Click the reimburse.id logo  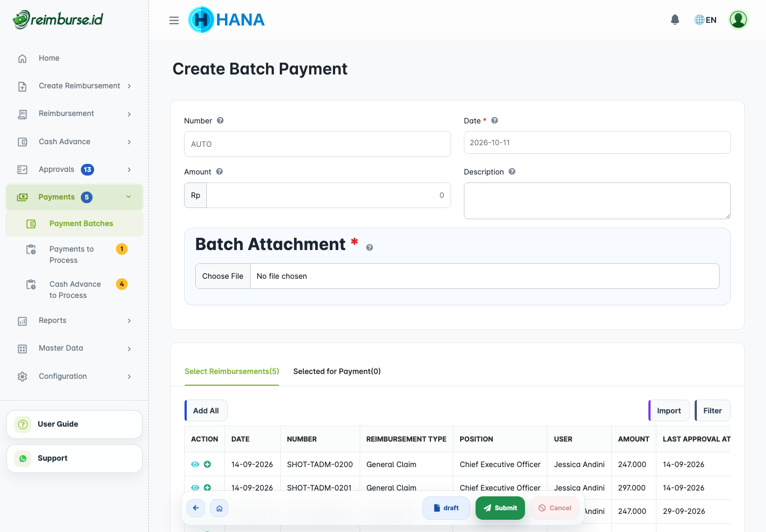pyautogui.click(x=58, y=20)
